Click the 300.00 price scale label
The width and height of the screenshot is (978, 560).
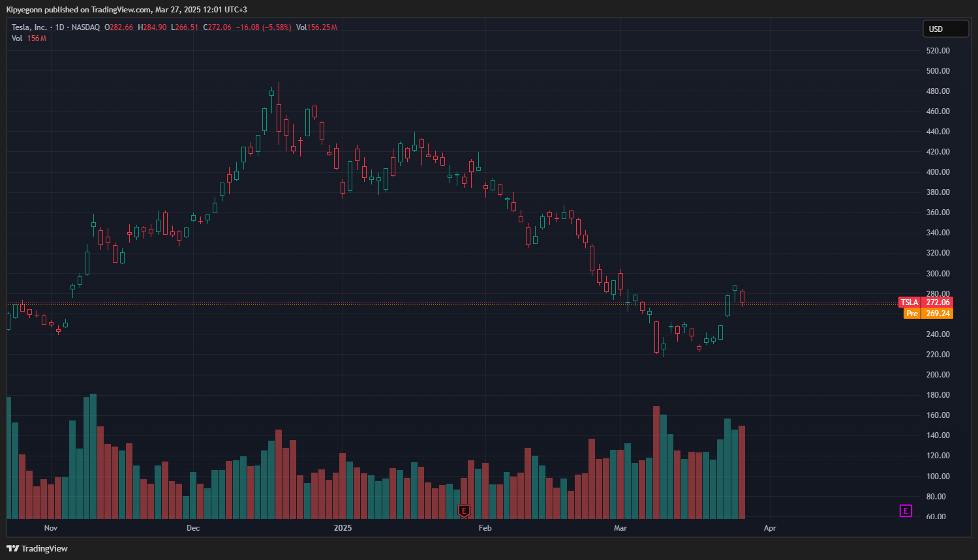tap(938, 274)
